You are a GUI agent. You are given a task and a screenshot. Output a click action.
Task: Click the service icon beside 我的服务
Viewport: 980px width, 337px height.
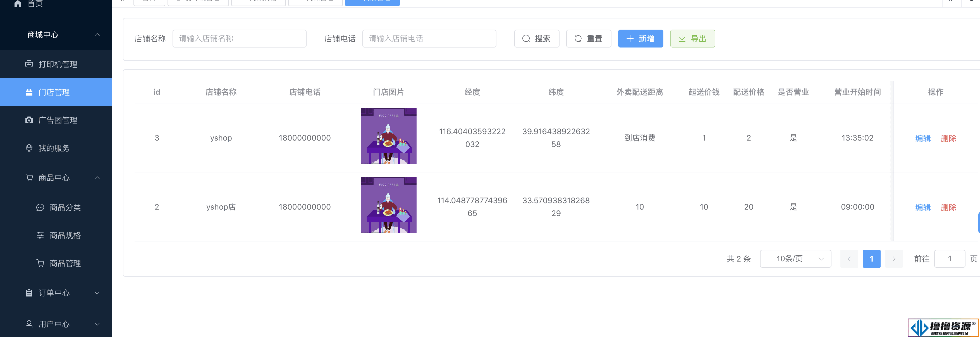click(29, 148)
